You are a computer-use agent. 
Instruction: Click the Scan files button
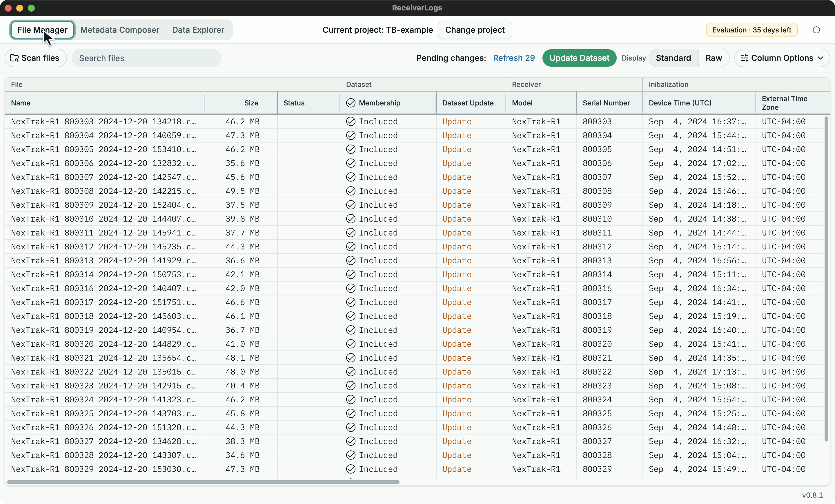(36, 58)
